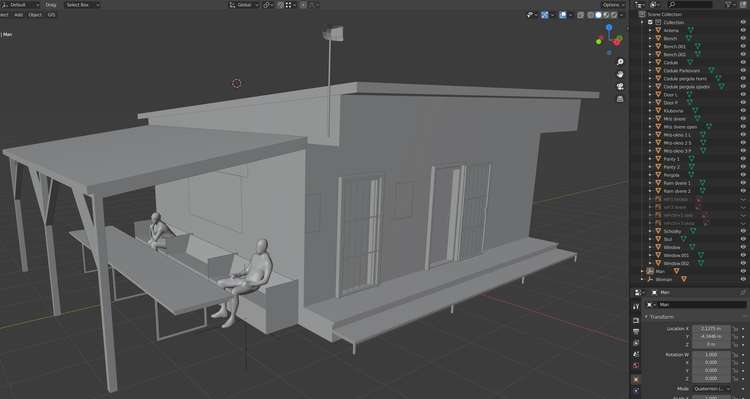Select Schodky in the outliner
Screen dimensions: 750x399
tap(672, 231)
